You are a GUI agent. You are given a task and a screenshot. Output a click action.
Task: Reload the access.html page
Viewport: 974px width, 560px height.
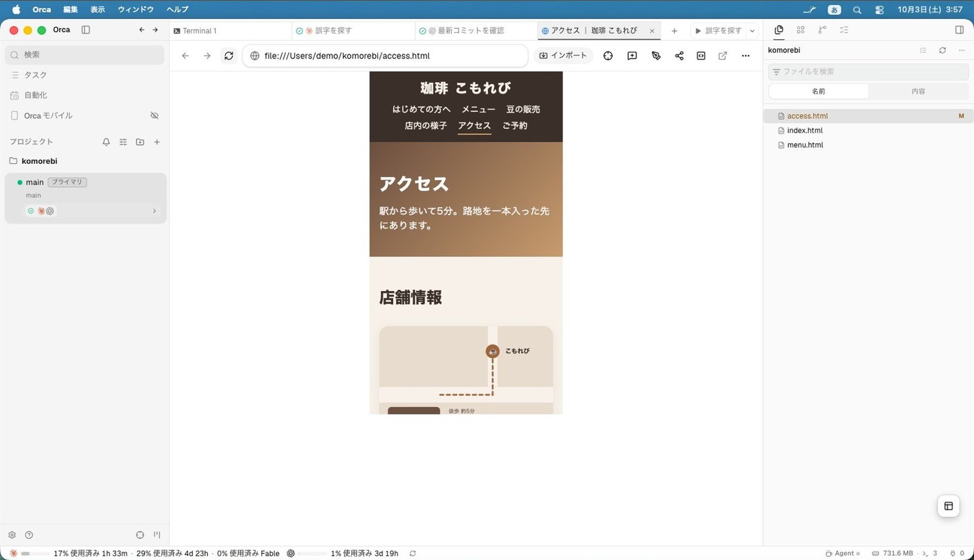coord(229,55)
